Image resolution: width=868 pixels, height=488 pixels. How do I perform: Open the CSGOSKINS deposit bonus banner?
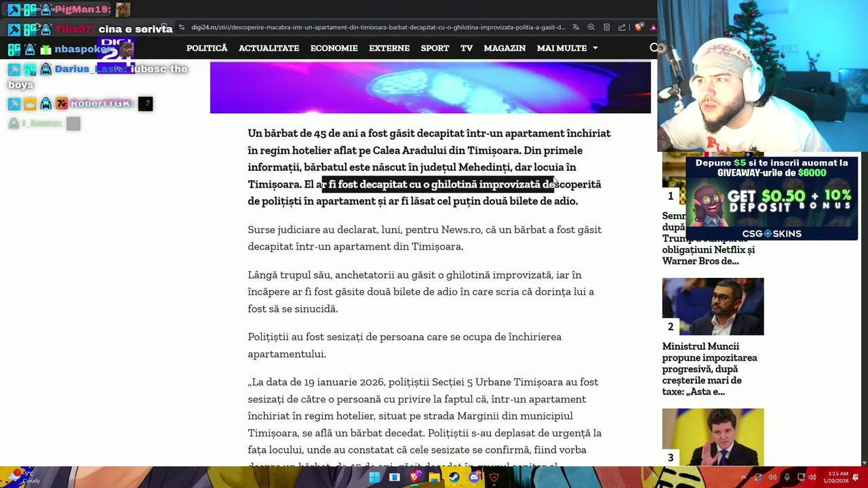(772, 198)
